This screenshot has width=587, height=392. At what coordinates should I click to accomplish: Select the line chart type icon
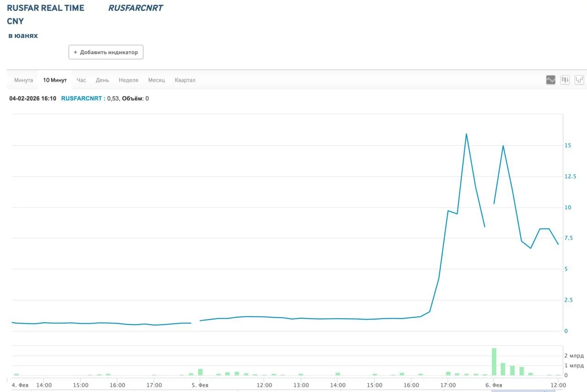point(551,80)
